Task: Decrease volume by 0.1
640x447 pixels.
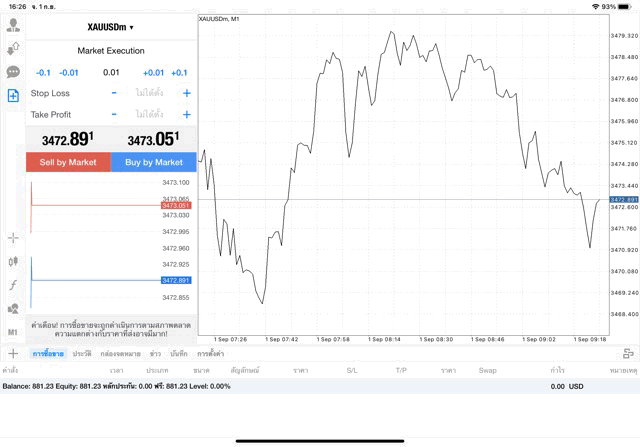Action: coord(43,72)
